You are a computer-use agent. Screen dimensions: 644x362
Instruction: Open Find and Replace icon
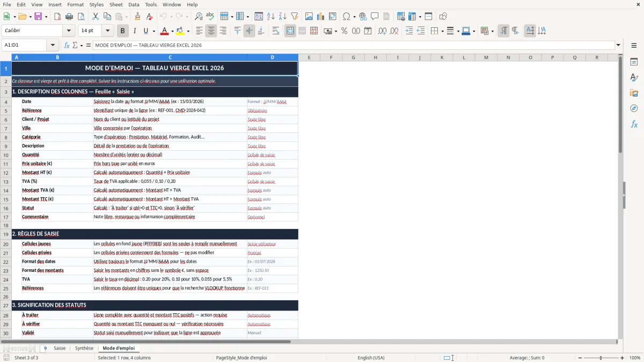(199, 17)
